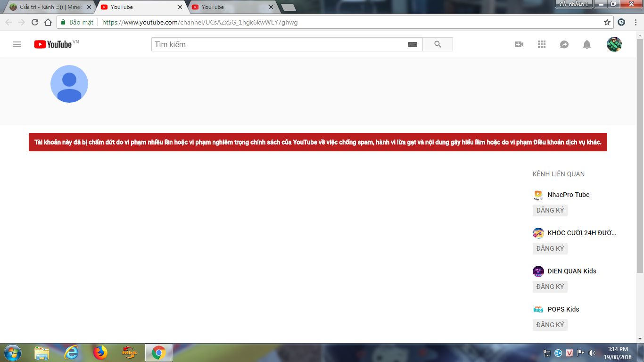Reload the current page
The height and width of the screenshot is (362, 644).
[x=35, y=22]
